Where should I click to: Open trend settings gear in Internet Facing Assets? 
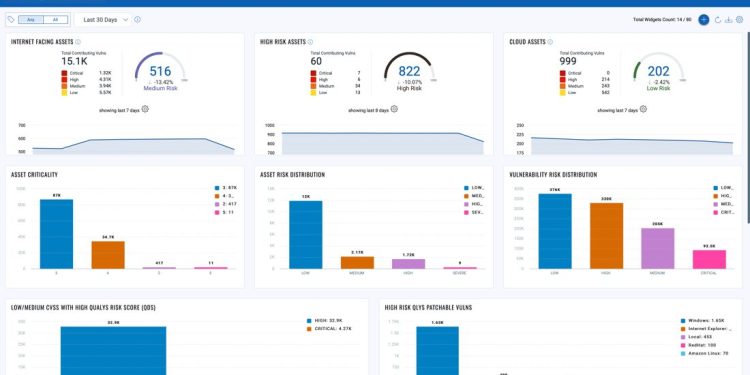pos(145,109)
